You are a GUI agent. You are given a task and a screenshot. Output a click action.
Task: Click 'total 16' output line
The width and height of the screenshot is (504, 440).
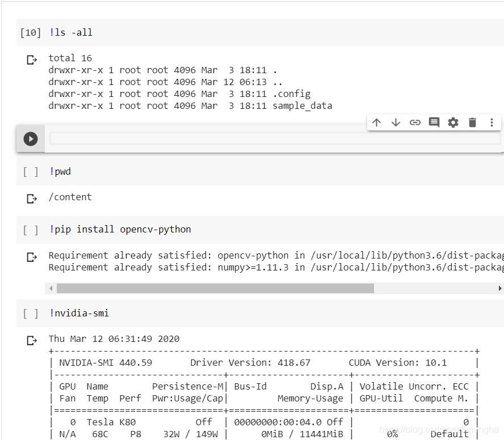(x=70, y=58)
